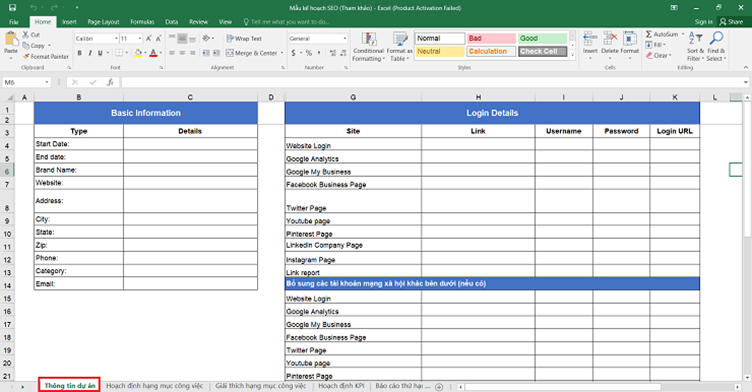Open sheet Giải thích hạng mục công việc
The width and height of the screenshot is (752, 392).
tap(260, 386)
